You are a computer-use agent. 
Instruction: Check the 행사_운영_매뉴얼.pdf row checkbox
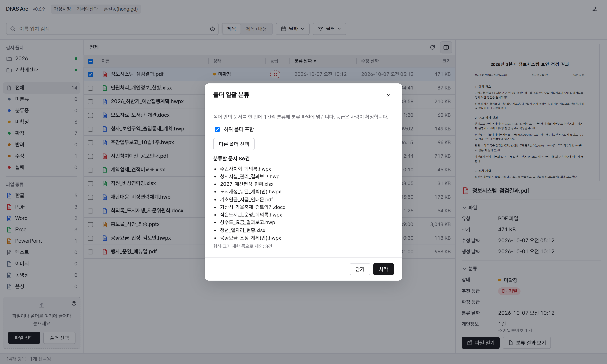pyautogui.click(x=90, y=252)
